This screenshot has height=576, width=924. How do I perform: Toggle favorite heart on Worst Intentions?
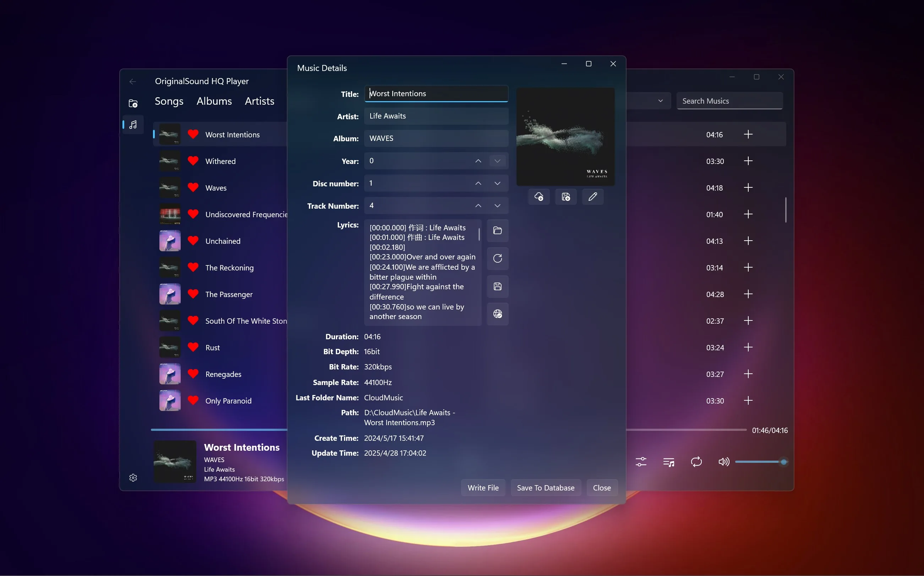(x=193, y=134)
